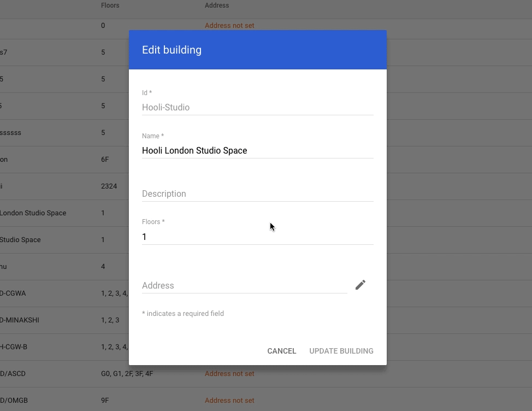Click the Address input field in the dialog

[244, 285]
